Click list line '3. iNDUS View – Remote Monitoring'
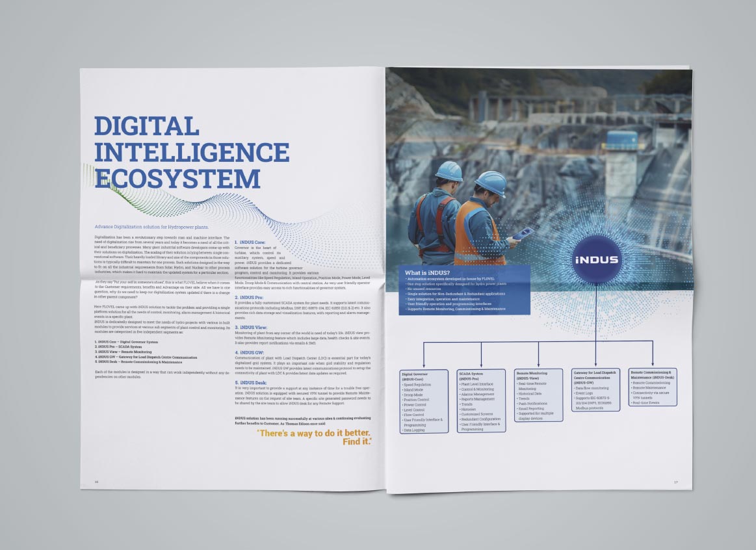 [x=123, y=352]
